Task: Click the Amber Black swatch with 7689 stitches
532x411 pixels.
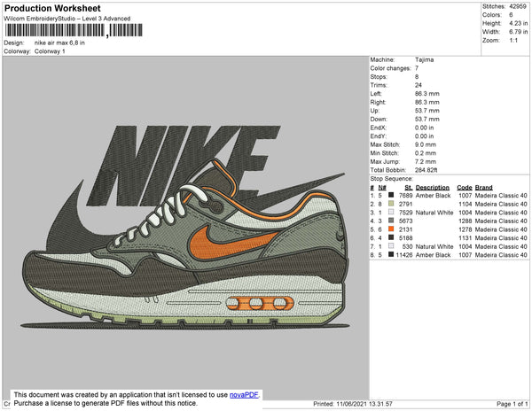Action: [391, 195]
